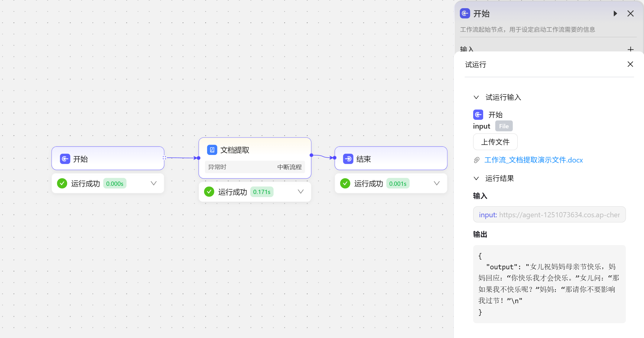Click the paperclip attachment icon
Viewport: 644px width, 338px height.
477,160
